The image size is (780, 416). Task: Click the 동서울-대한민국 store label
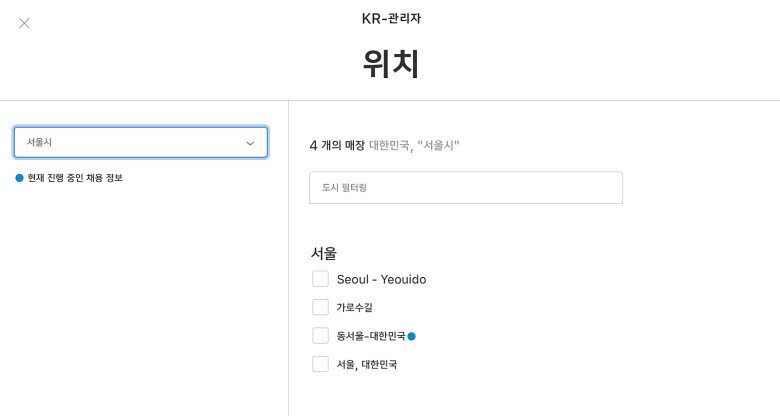point(371,336)
